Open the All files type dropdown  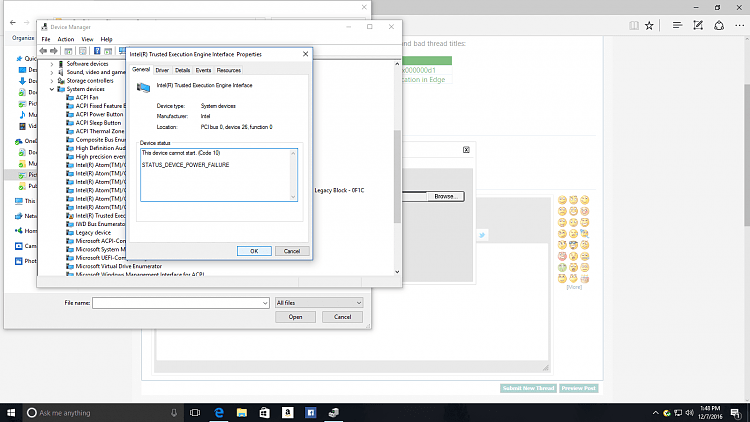[x=319, y=303]
